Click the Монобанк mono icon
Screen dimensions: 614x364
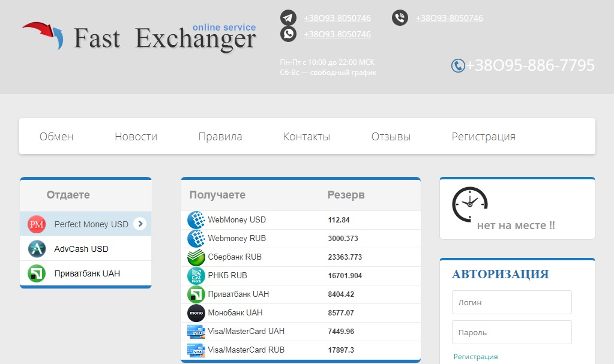196,313
